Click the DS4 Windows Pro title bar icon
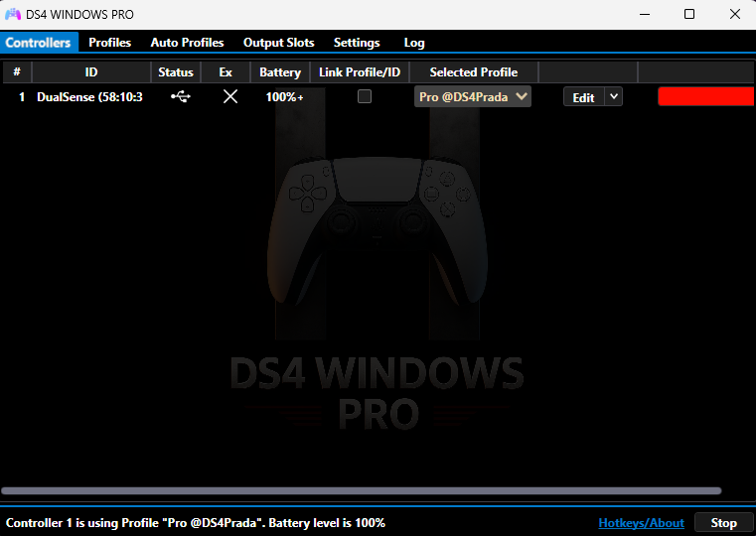The height and width of the screenshot is (536, 756). pyautogui.click(x=13, y=15)
